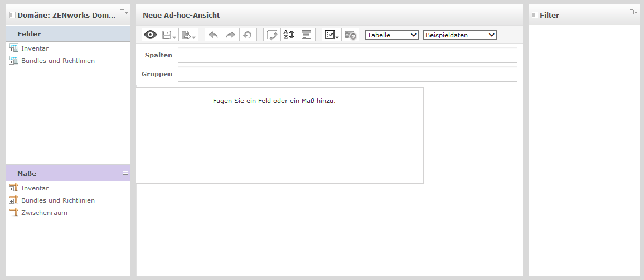Screen dimensions: 644x280
Task: Click the undo all (reset) icon
Action: point(248,35)
